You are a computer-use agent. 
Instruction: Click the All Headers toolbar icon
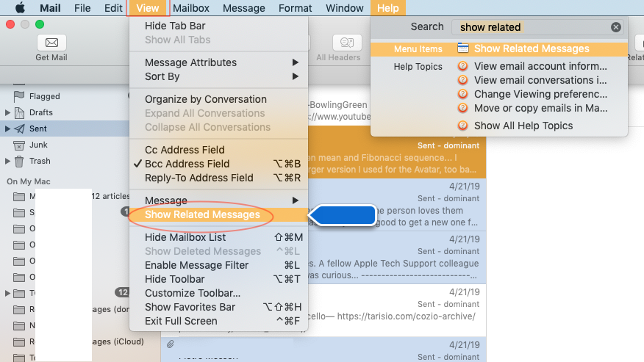coord(347,43)
